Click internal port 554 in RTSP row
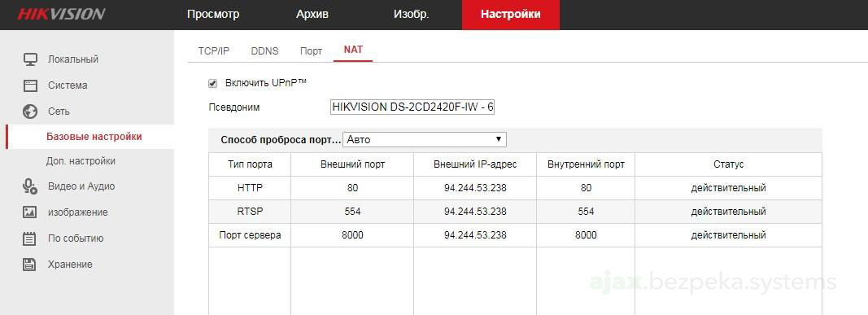This screenshot has height=315, width=868. pos(586,212)
